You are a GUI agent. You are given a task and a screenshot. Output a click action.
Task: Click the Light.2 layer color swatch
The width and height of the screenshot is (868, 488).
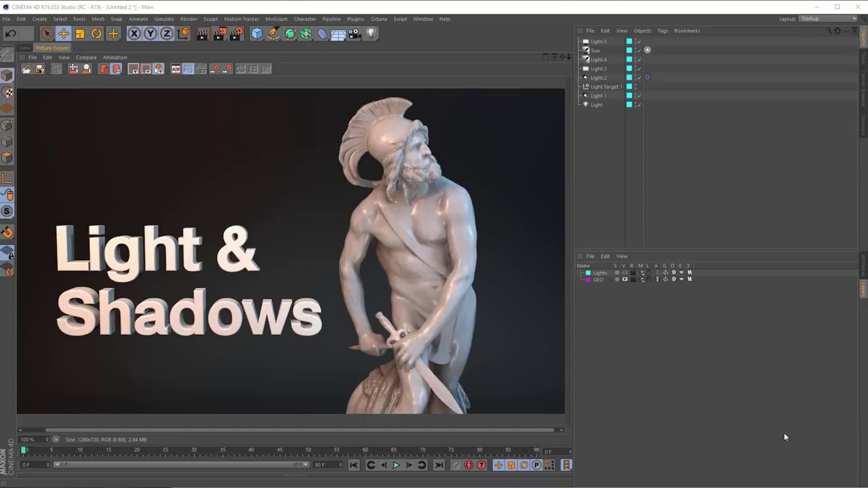629,77
